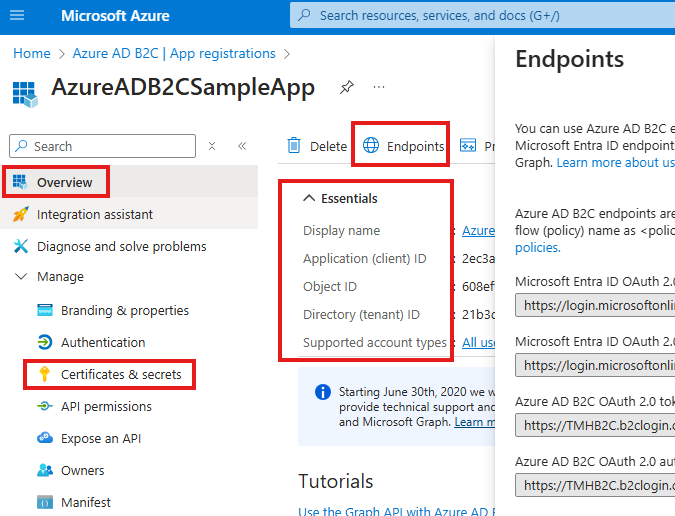Collapse the Manage section
The width and height of the screenshot is (675, 516).
pyautogui.click(x=21, y=276)
